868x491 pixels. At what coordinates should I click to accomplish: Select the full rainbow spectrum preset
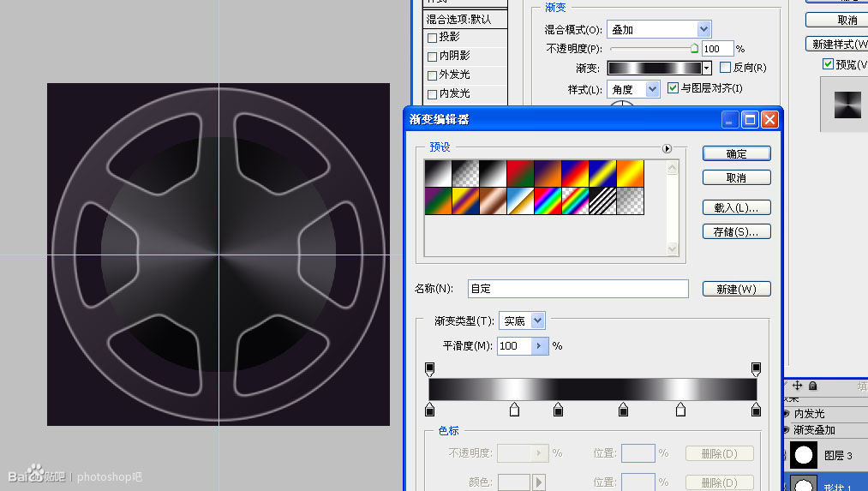548,201
